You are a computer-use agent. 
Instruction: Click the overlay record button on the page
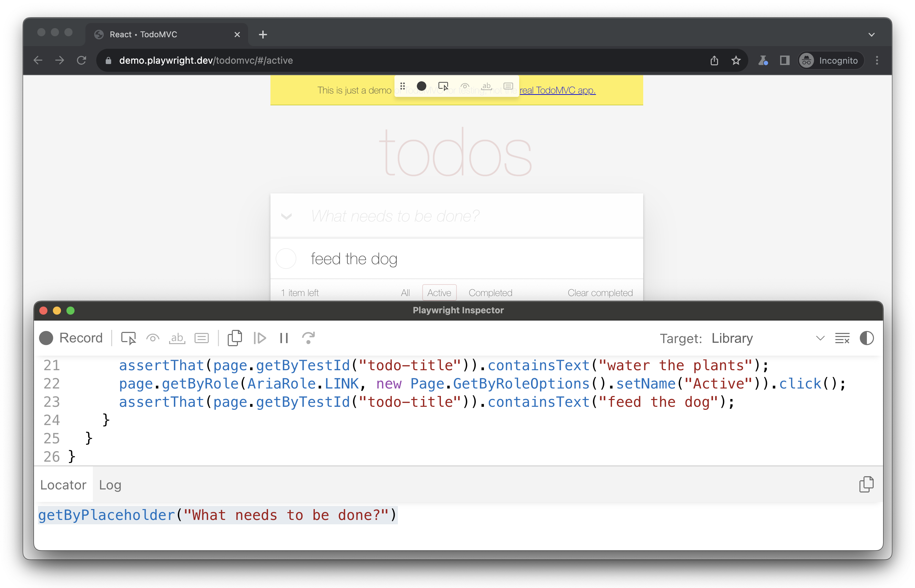tap(421, 86)
